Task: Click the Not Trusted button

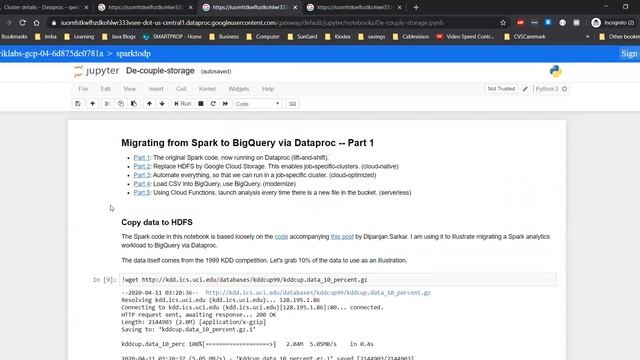Action: 501,89
